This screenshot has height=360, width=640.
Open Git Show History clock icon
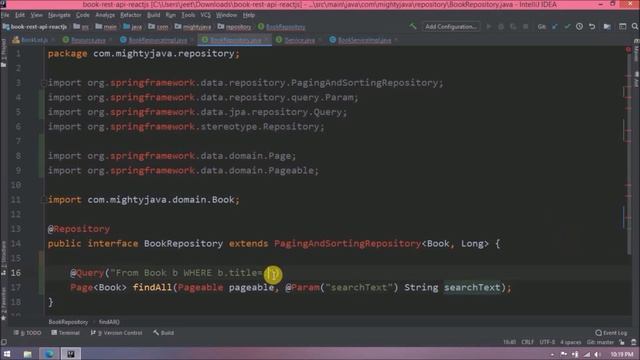579,27
